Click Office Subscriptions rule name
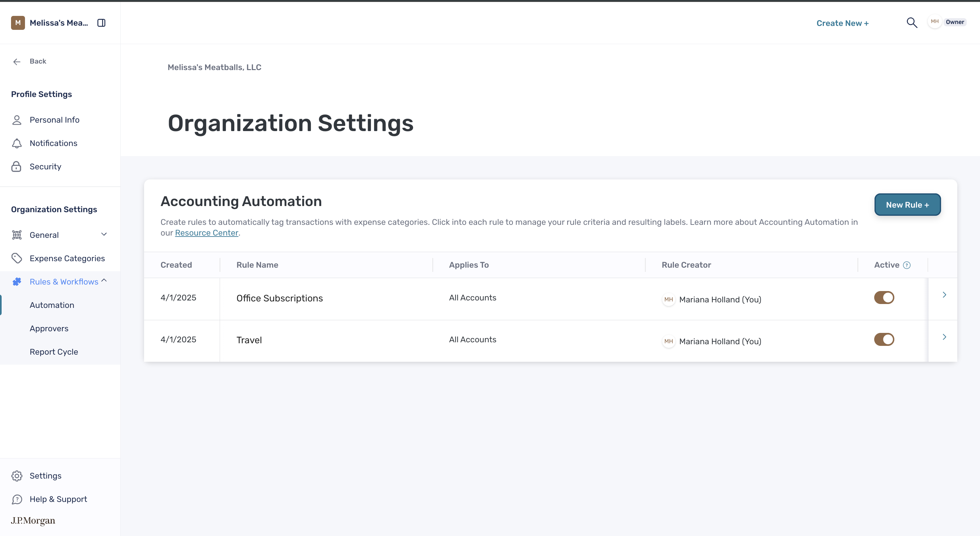 tap(280, 298)
